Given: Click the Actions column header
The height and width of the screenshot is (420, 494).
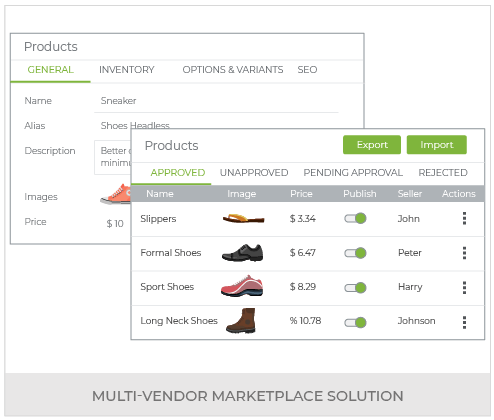Looking at the screenshot, I should coord(459,194).
